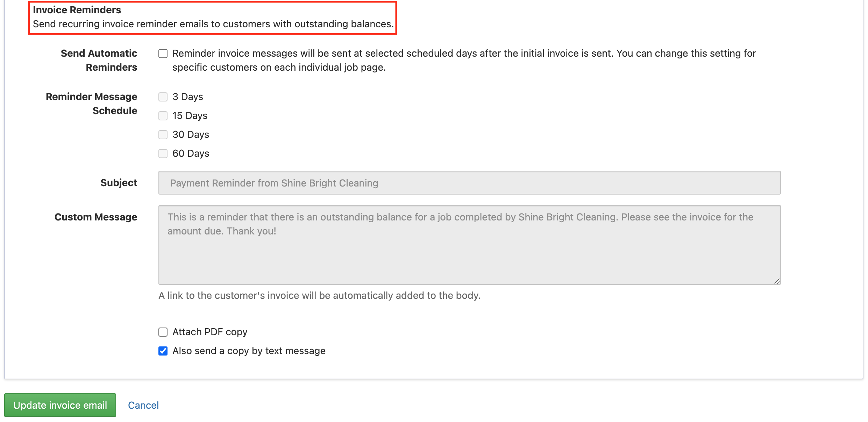The image size is (868, 422).
Task: Click the Invoice Reminders heading
Action: click(x=77, y=10)
